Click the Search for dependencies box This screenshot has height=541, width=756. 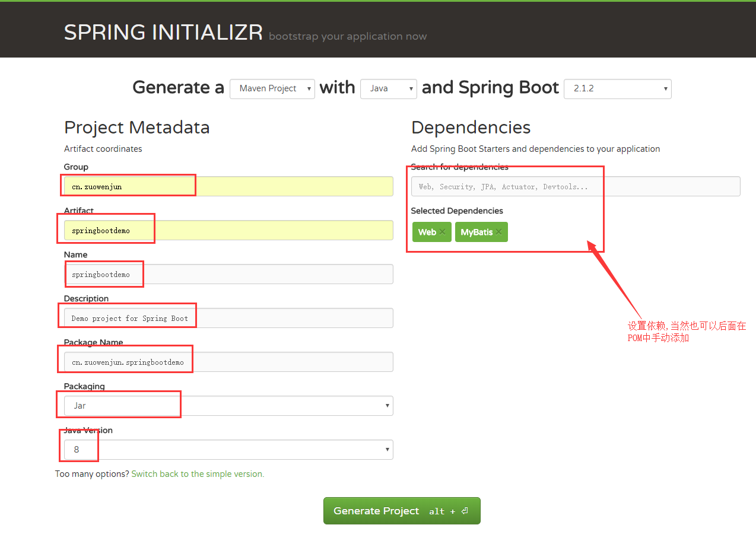pos(576,186)
